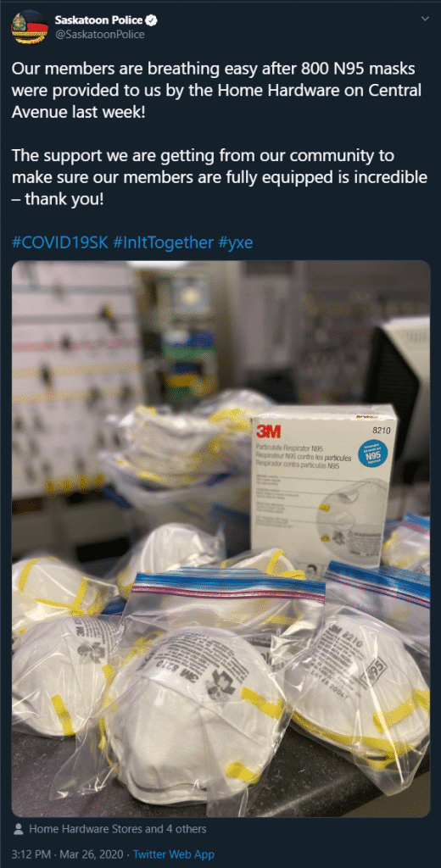The height and width of the screenshot is (868, 441).
Task: Select the community support thank you paragraph
Action: coord(220,178)
